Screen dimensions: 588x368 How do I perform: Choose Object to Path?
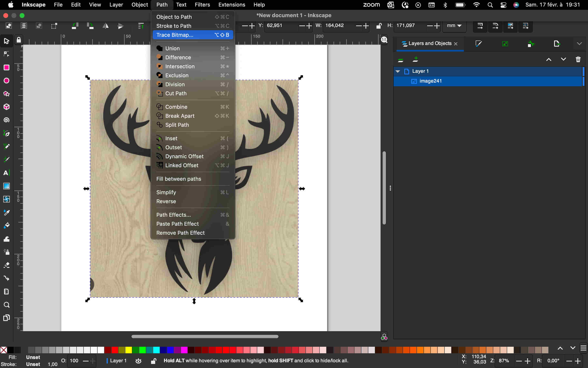click(193, 17)
